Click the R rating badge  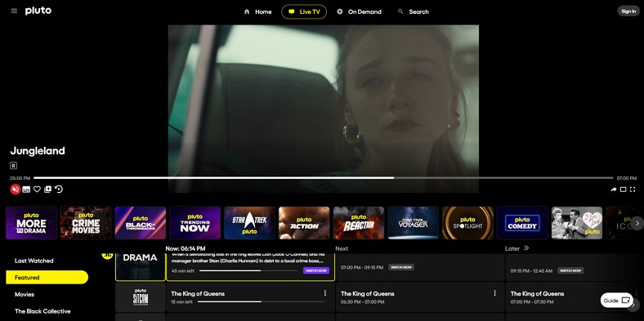point(14,166)
